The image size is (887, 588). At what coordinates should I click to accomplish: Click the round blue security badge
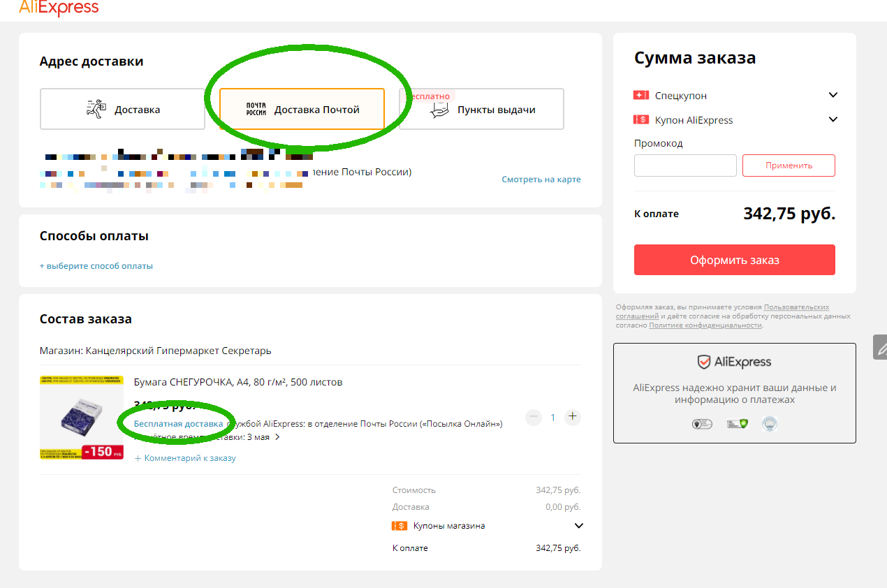769,423
